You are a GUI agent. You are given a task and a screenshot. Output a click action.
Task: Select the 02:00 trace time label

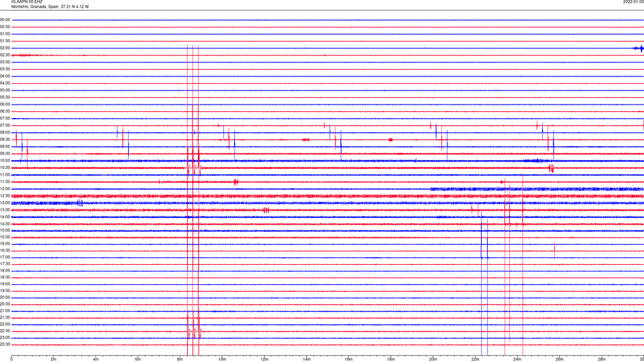[5, 48]
